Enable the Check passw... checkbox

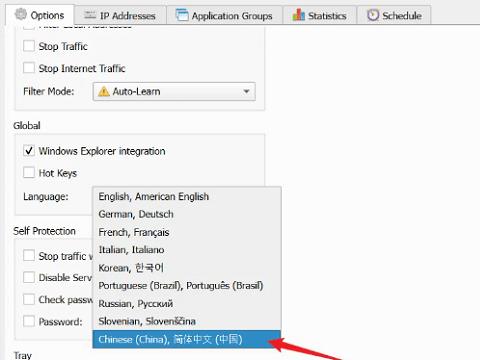coord(29,299)
